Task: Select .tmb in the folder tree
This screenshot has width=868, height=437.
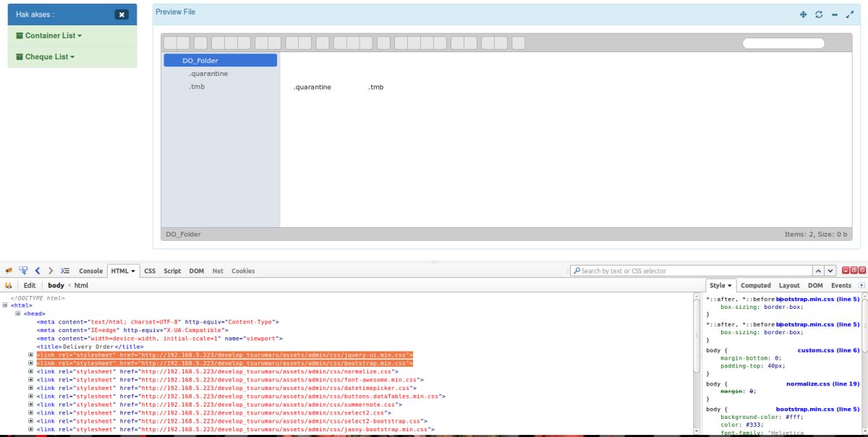Action: 196,87
